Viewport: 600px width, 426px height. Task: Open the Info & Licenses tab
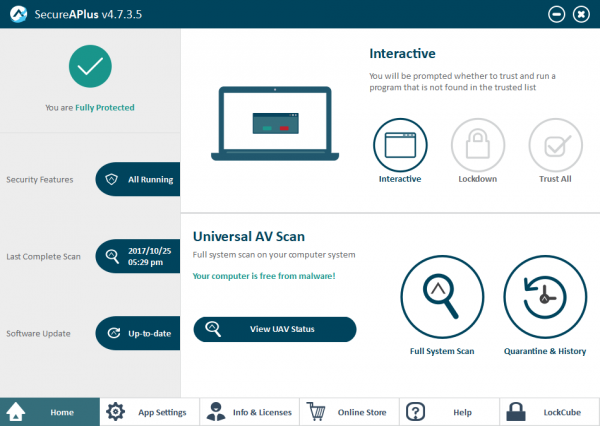249,412
